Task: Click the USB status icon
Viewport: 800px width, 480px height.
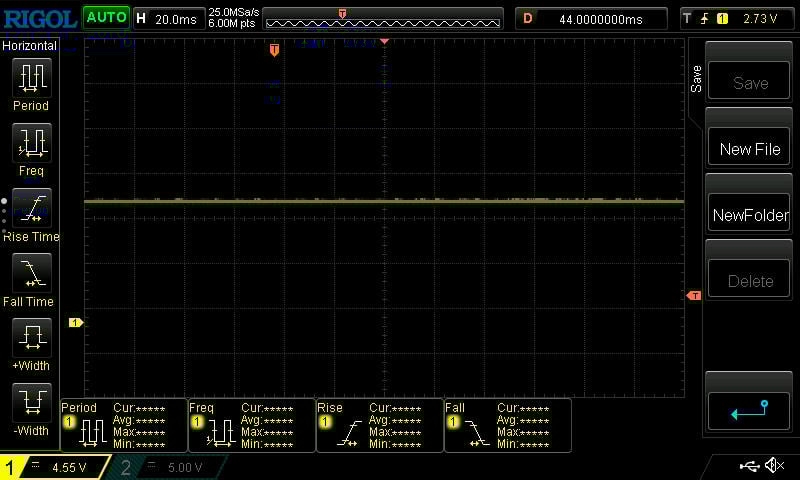Action: tap(749, 465)
